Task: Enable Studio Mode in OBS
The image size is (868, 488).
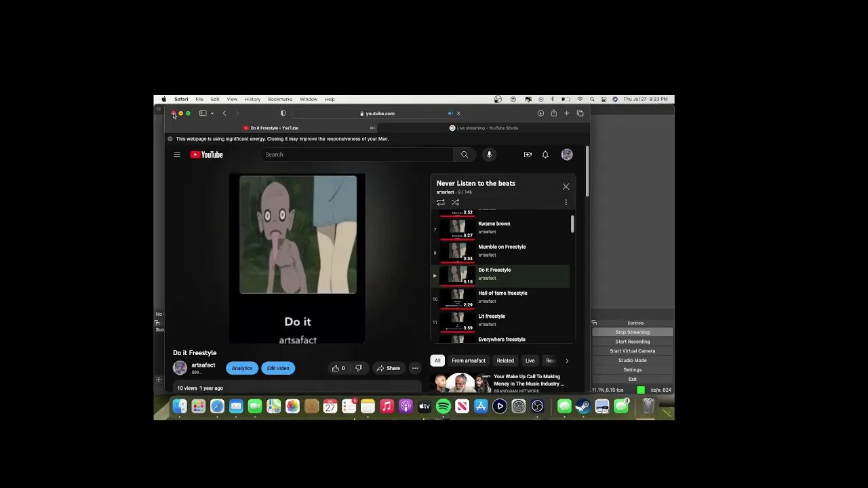Action: (x=633, y=361)
